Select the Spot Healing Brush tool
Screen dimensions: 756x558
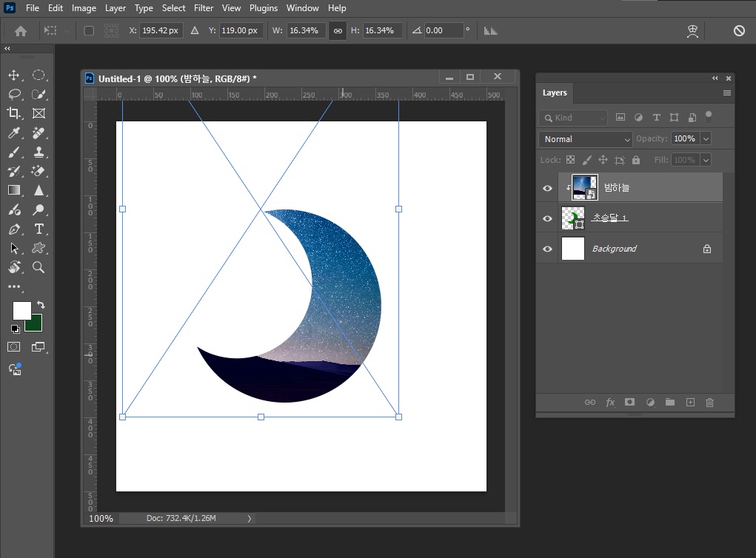tap(39, 133)
